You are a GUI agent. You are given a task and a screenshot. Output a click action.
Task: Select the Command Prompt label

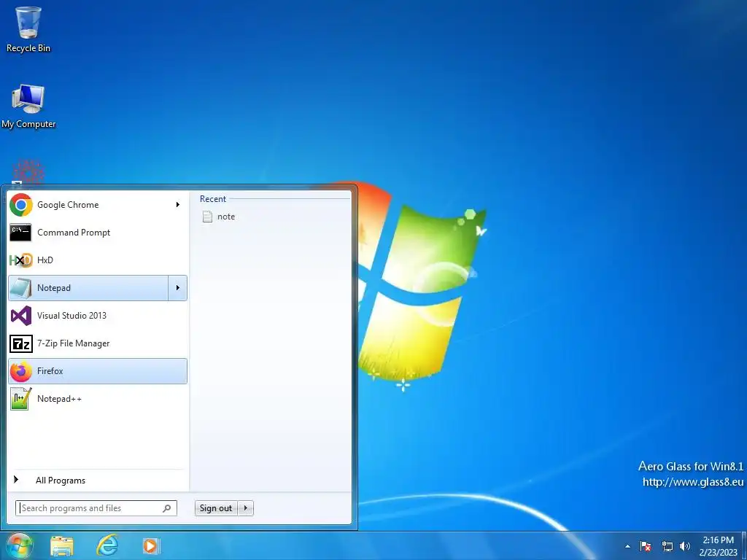click(x=74, y=233)
